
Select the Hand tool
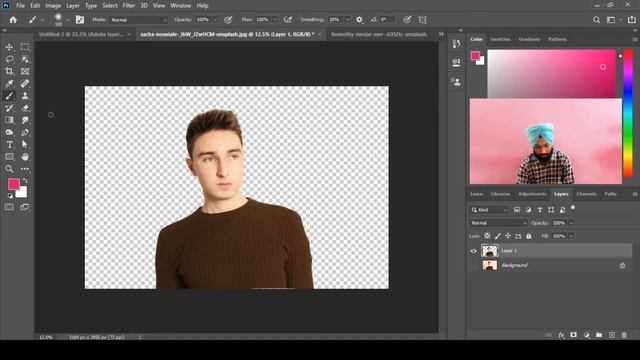tap(25, 157)
